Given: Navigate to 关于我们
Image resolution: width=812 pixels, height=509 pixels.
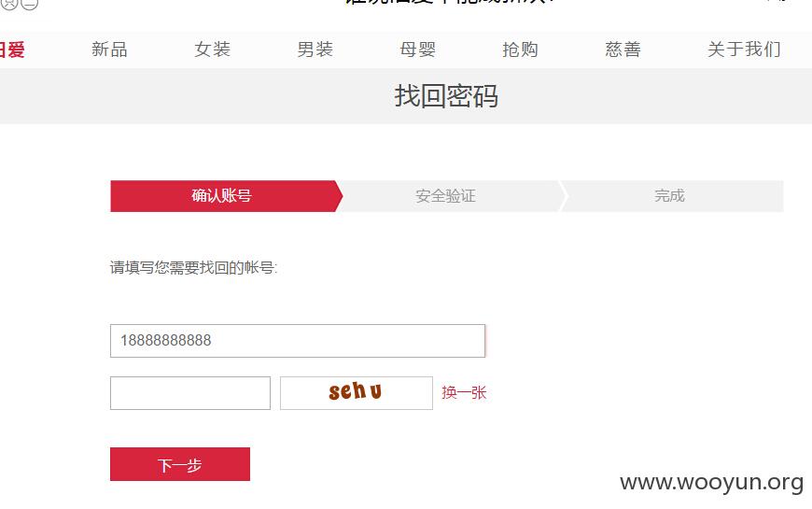Looking at the screenshot, I should 744,49.
